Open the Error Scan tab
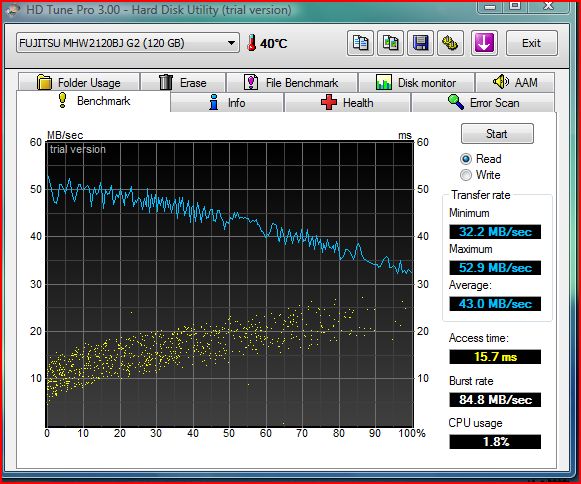This screenshot has width=581, height=484. tap(483, 102)
